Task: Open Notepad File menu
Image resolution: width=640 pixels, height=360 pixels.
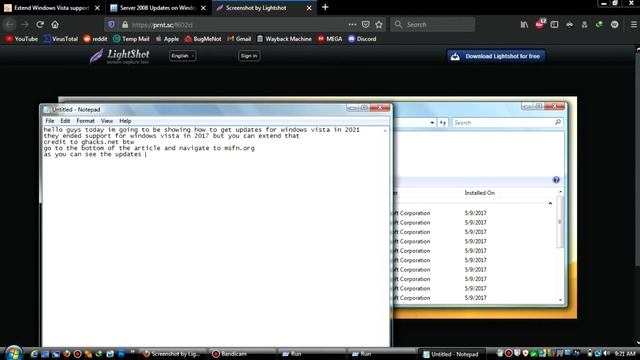Action: [50, 121]
